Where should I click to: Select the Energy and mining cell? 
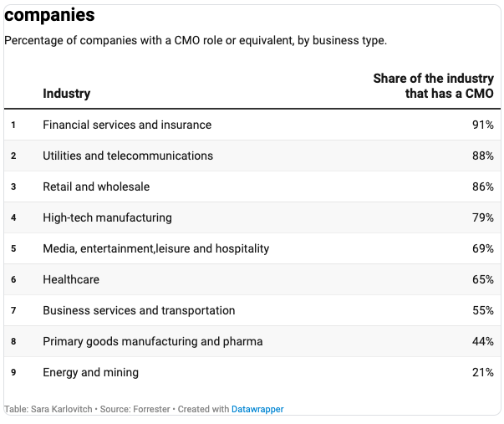pos(91,372)
